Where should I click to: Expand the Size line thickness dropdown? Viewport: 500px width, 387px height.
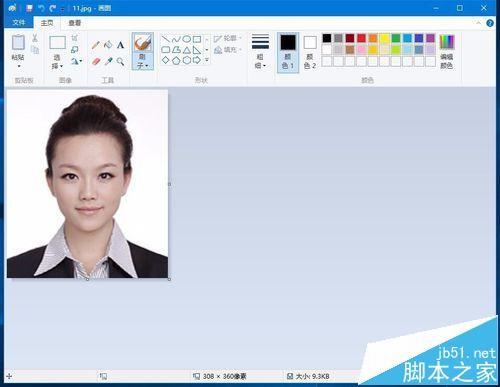tap(260, 51)
